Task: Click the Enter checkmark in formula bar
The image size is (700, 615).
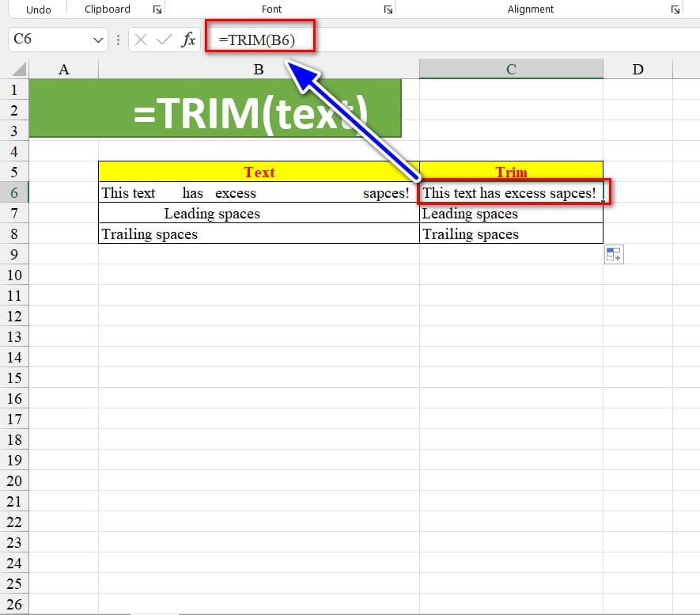Action: point(164,40)
